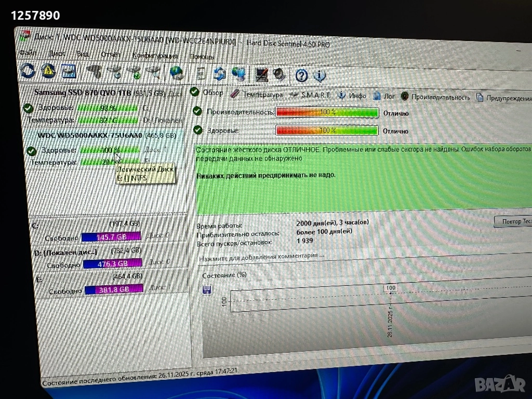Click the globe with network computers icon
This screenshot has height=399, width=532.
[239, 74]
